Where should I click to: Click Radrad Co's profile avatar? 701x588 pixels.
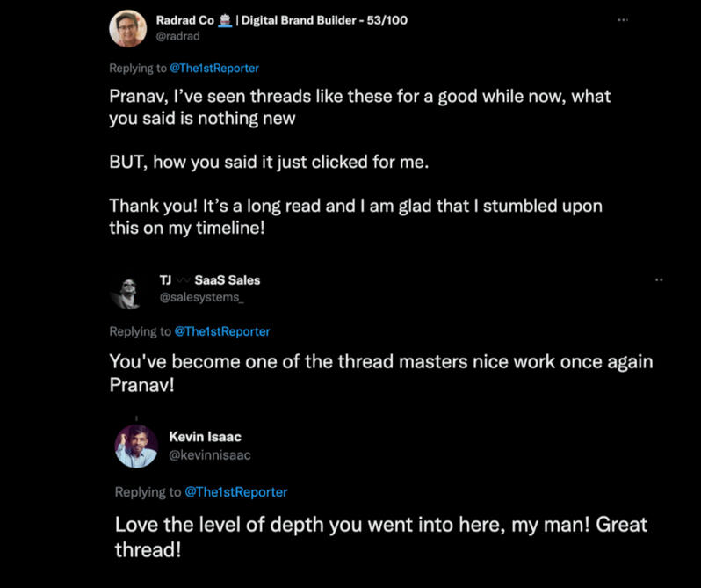click(127, 28)
